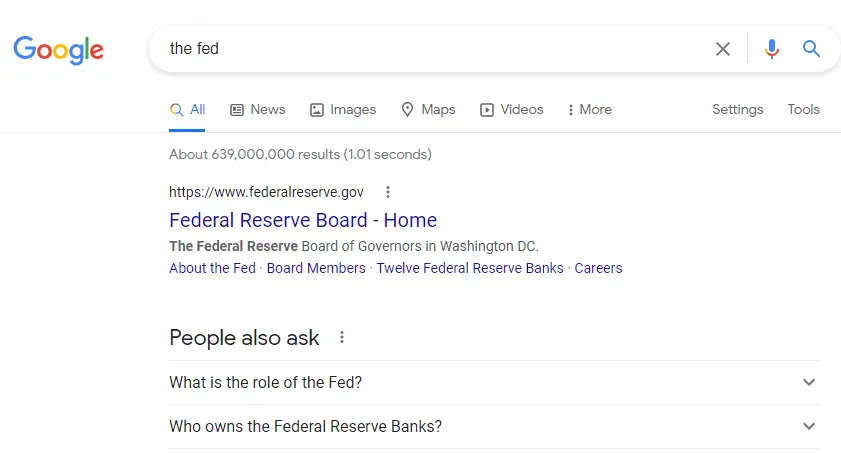Open the Maps results tab
The image size is (841, 453).
click(x=428, y=110)
